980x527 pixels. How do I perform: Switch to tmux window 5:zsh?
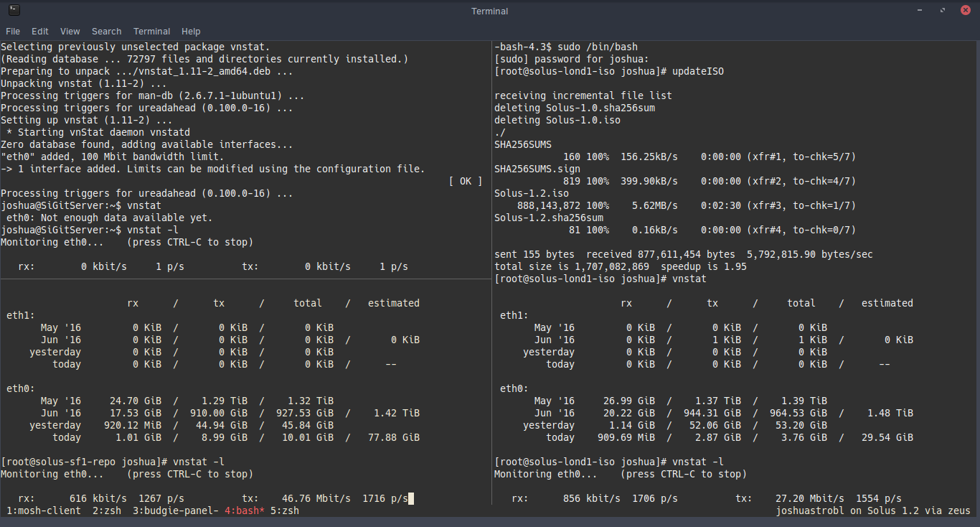pos(285,510)
